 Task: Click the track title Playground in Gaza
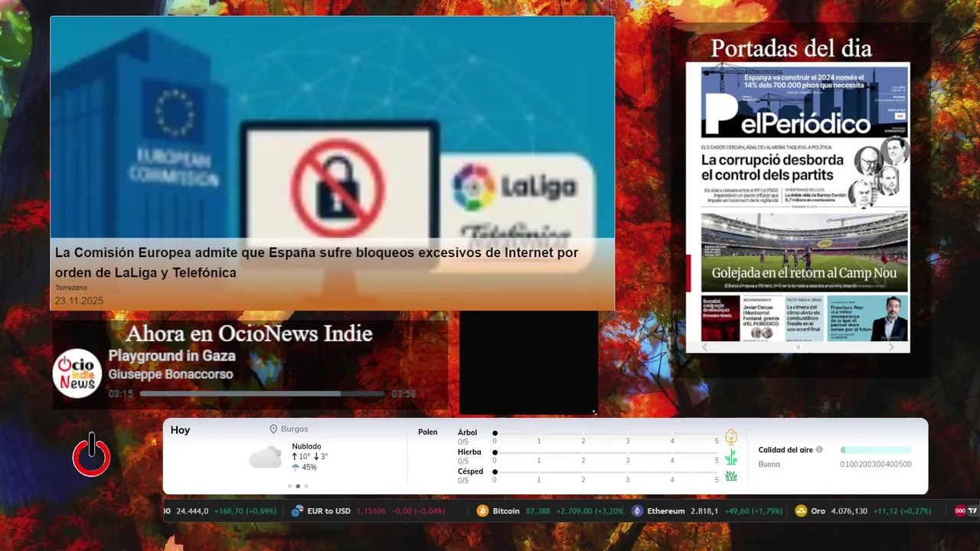(x=171, y=356)
